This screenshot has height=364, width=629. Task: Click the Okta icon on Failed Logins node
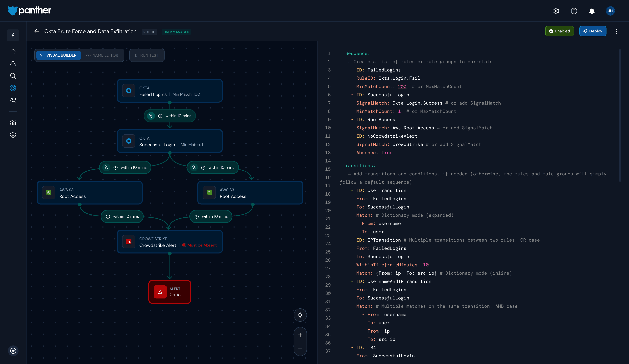coord(129,91)
